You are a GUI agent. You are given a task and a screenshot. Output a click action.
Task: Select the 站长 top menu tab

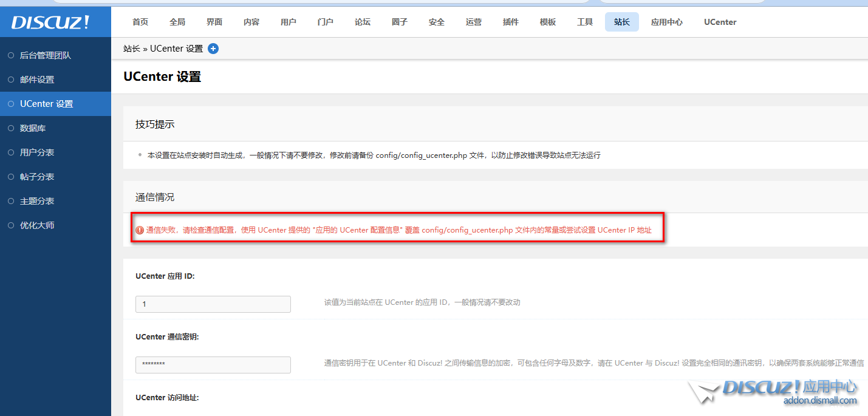622,22
